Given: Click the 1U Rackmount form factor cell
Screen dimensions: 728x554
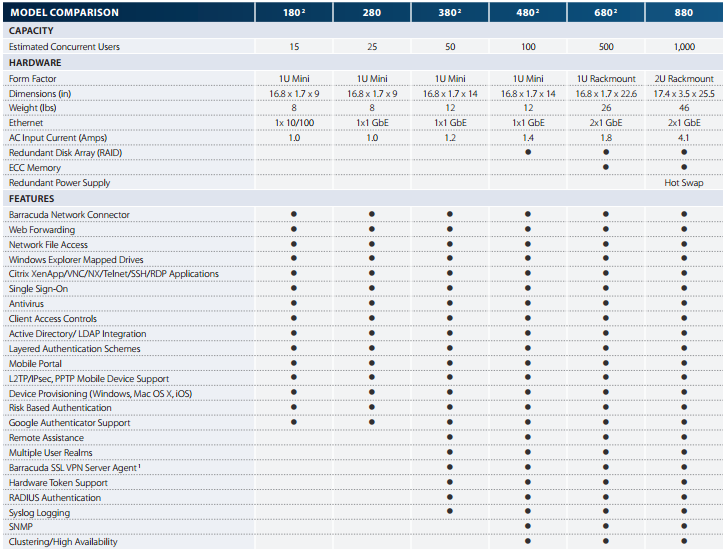Looking at the screenshot, I should click(606, 79).
